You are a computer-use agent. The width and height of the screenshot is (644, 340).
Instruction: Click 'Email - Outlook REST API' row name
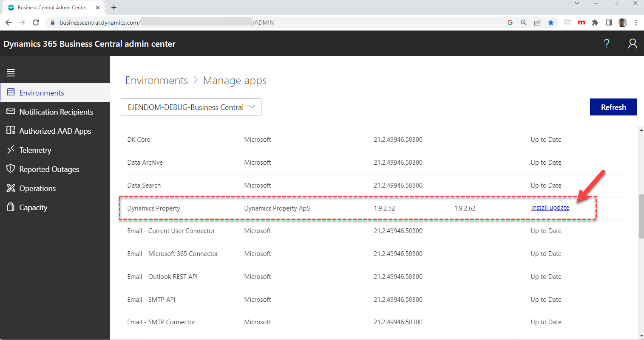(162, 277)
